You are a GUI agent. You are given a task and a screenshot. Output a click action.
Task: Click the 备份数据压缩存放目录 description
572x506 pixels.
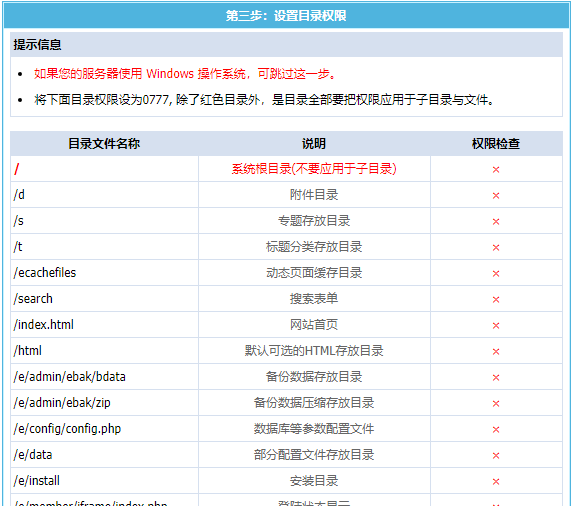point(314,403)
